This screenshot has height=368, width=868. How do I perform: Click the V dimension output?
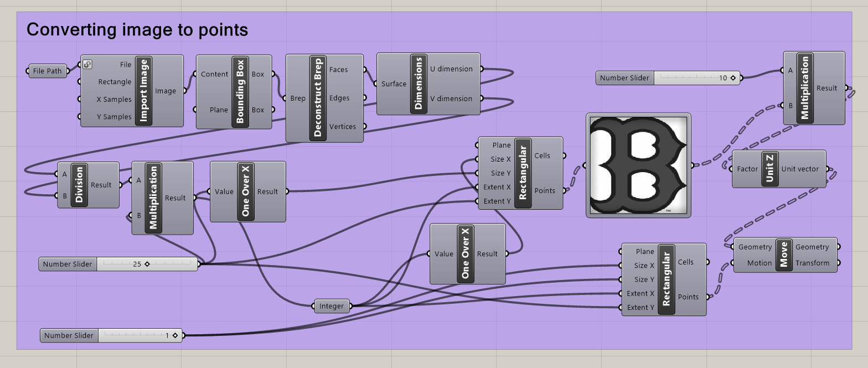(451, 99)
